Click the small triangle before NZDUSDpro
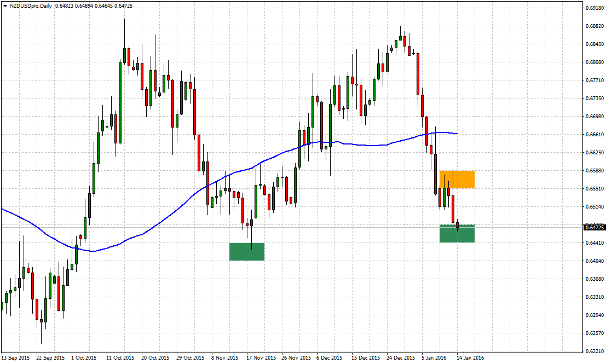 point(4,6)
